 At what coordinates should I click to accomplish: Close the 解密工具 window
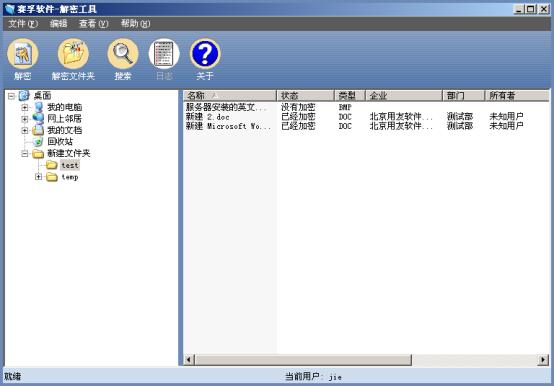coord(543,9)
